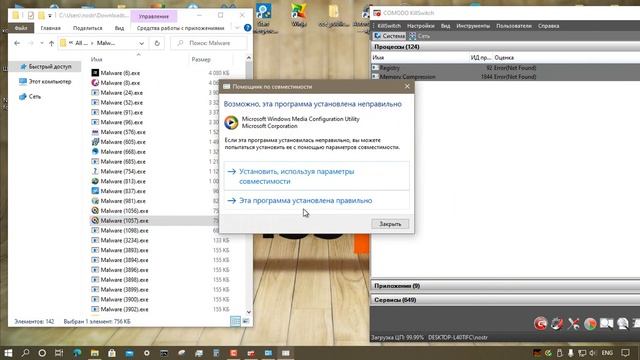Open the Главная ribbon tab in Explorer
The width and height of the screenshot is (640, 360).
(x=51, y=28)
